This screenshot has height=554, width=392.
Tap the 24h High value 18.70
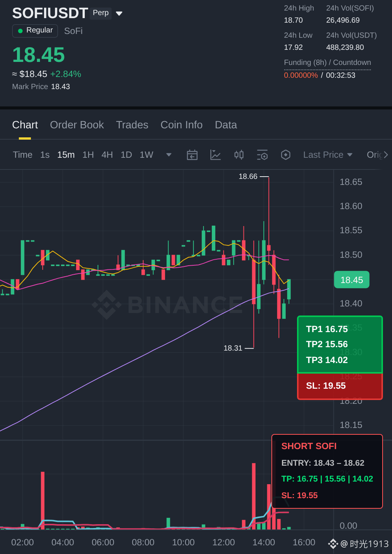[293, 20]
